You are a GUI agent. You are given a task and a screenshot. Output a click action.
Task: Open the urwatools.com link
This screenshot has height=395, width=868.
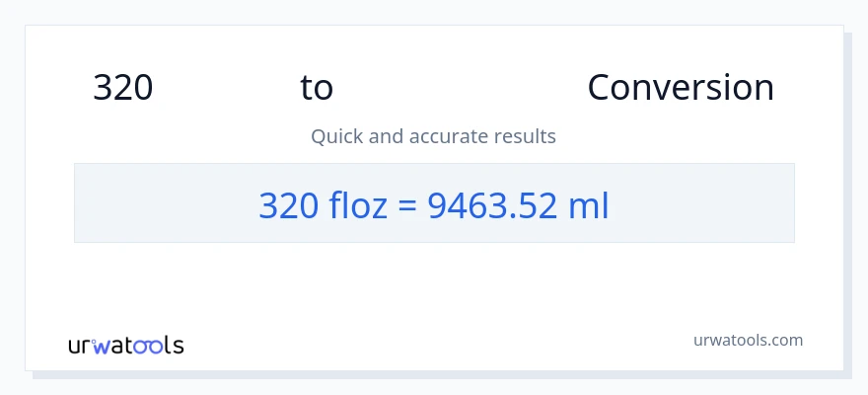pyautogui.click(x=748, y=340)
